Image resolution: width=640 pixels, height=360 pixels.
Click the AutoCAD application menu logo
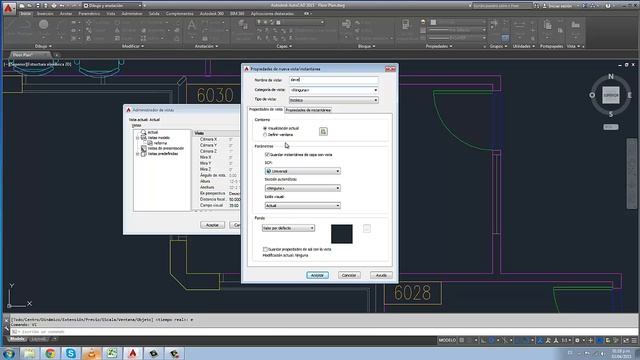(x=9, y=9)
